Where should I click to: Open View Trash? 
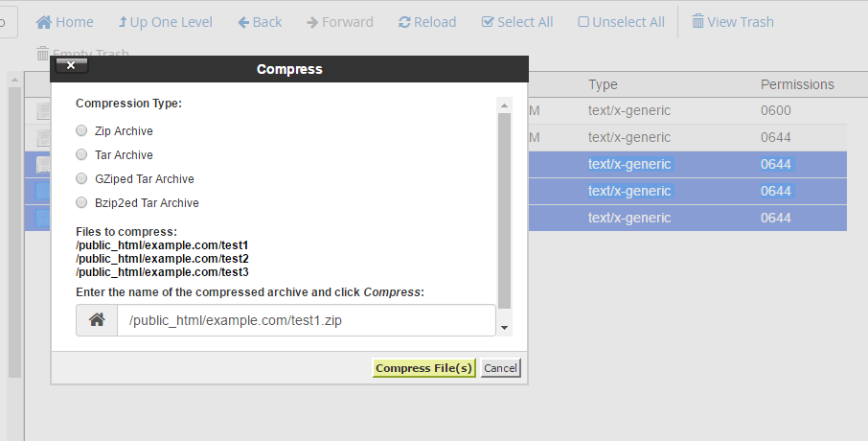[x=732, y=22]
